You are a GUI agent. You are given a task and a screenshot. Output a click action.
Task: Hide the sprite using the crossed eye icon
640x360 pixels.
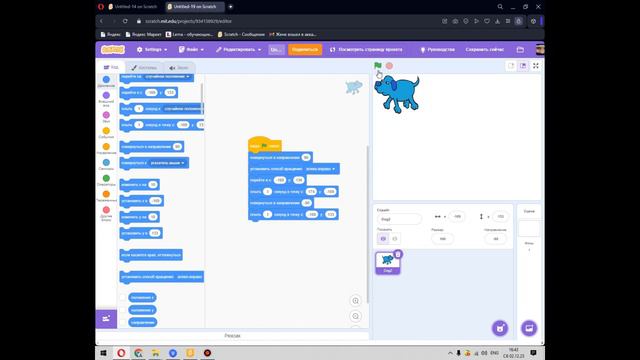pos(395,239)
